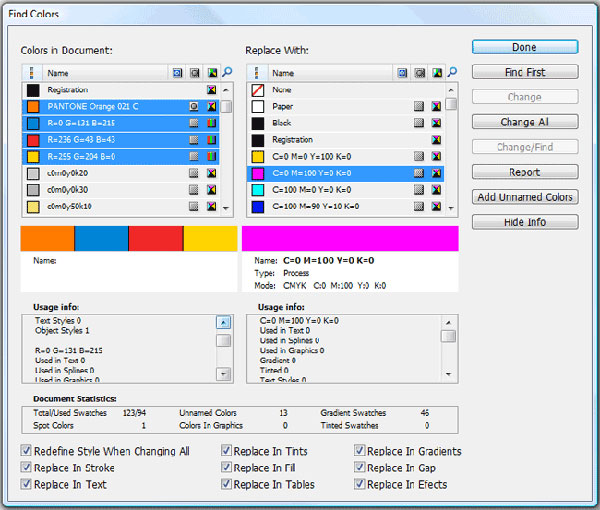Image resolution: width=600 pixels, height=510 pixels.
Task: Select Black row in Replace With
Action: 346,123
